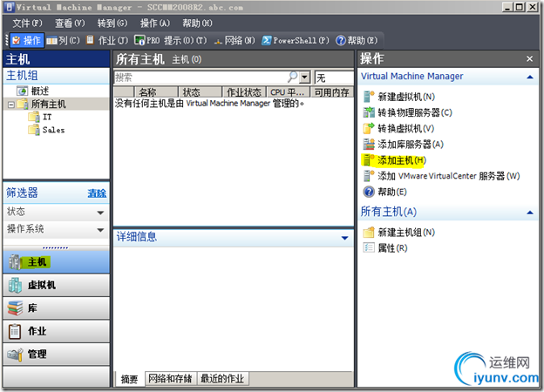Click the 列(C) toolbar button
Viewport: 544px width, 392px height.
coord(63,41)
